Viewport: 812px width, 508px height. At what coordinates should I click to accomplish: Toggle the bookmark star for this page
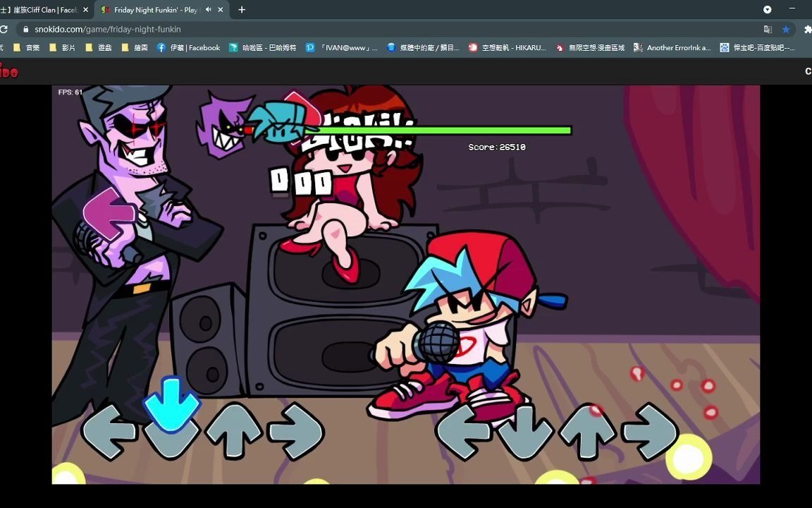click(x=786, y=29)
